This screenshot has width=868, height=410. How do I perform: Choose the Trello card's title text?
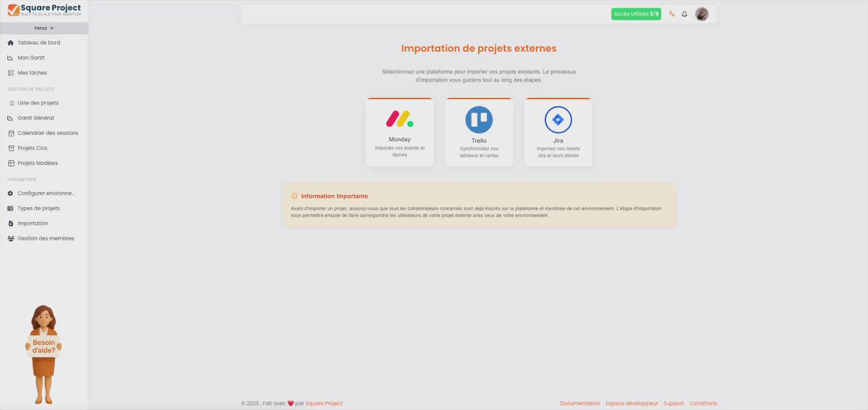coord(479,141)
